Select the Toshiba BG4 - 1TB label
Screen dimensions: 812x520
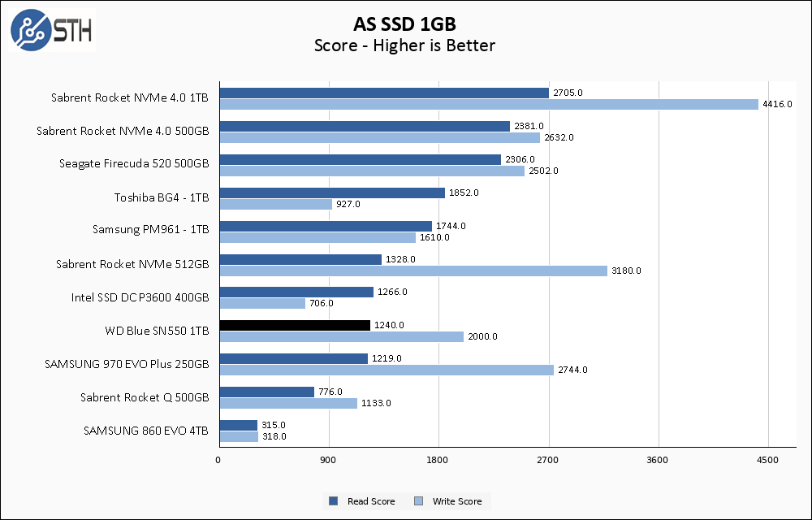pos(162,198)
